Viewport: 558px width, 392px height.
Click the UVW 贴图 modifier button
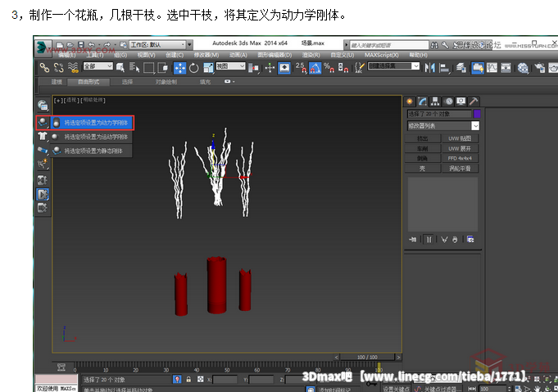(x=460, y=138)
